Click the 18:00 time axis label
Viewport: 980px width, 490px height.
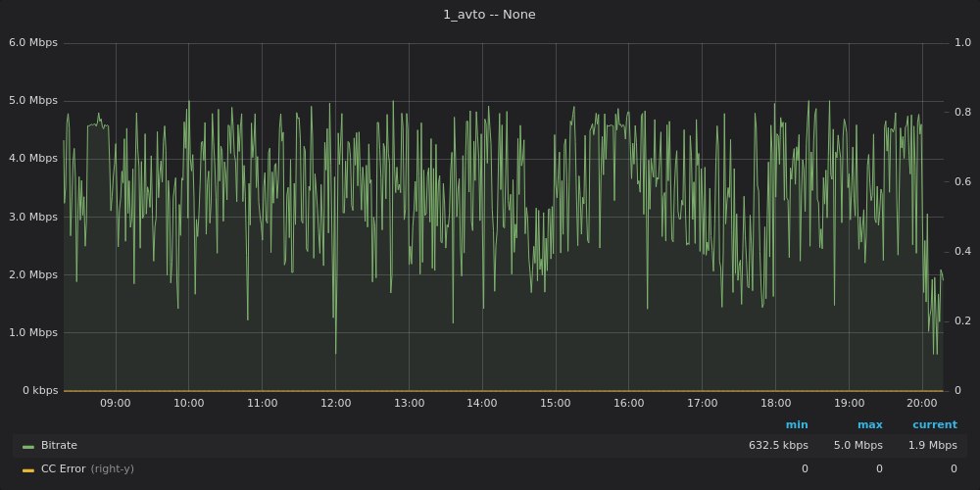(775, 403)
